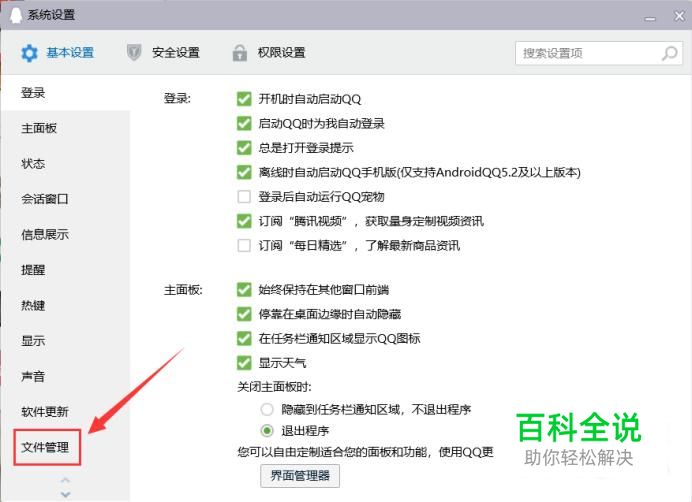Click the gear icon for 基本设置
692x502 pixels.
click(x=30, y=53)
